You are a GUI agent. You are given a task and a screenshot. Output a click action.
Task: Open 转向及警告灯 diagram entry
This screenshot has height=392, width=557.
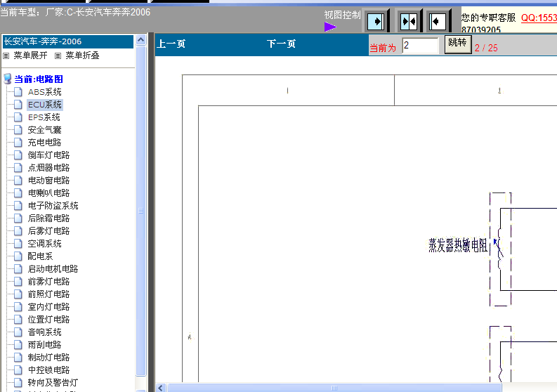pyautogui.click(x=53, y=382)
